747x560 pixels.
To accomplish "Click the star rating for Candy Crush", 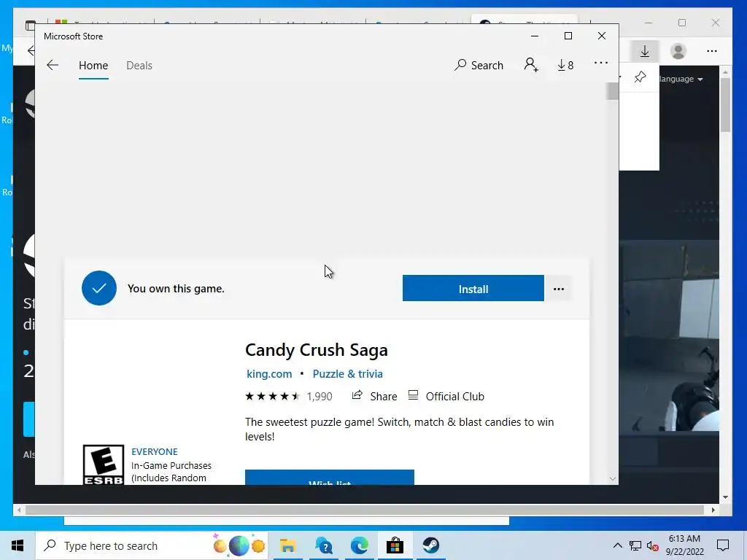I will (x=273, y=396).
